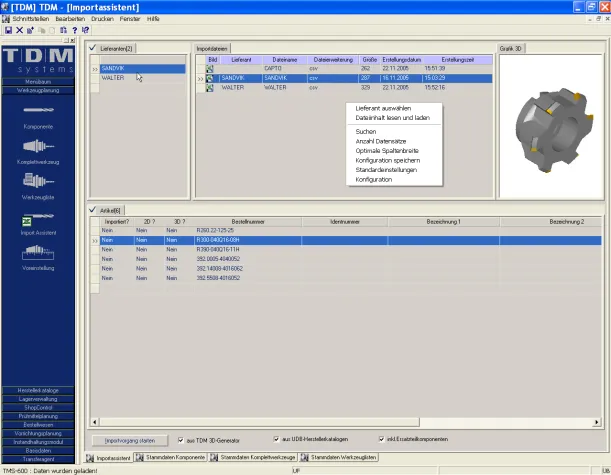Open the Schnittstellen menu

(31, 19)
